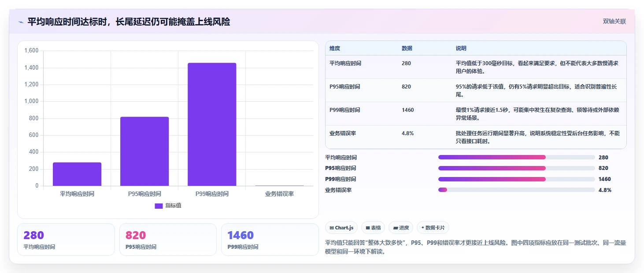Toggle the 指标值 legend color box

(159, 206)
